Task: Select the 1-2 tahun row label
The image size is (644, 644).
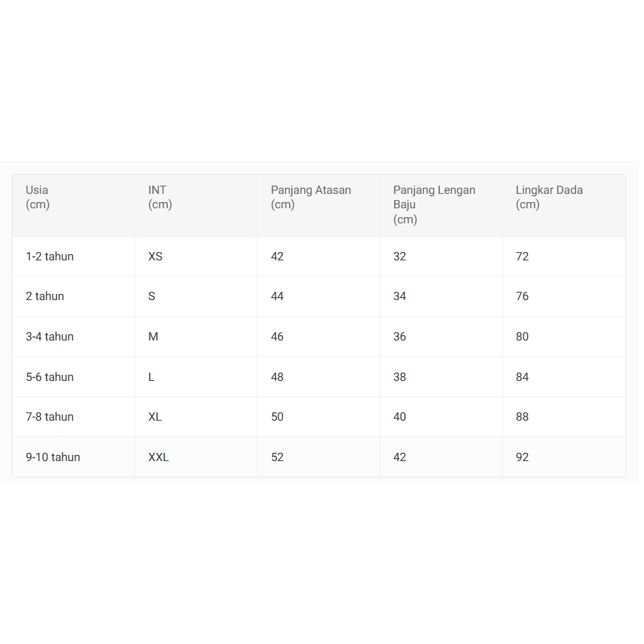Action: tap(50, 256)
